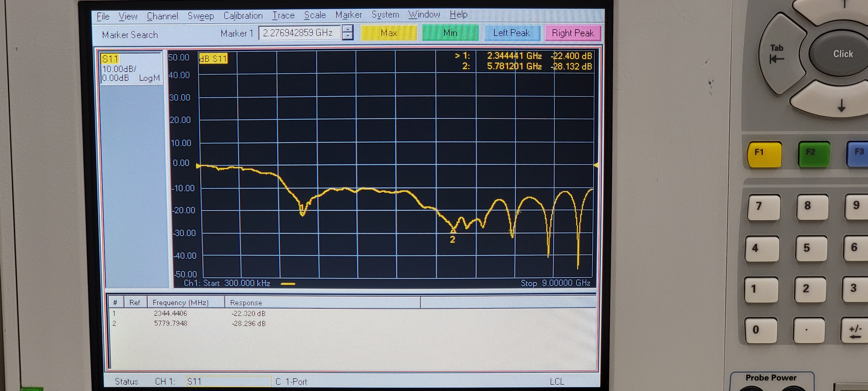The width and height of the screenshot is (868, 391).
Task: Select the S11 trace status label
Action: point(110,59)
